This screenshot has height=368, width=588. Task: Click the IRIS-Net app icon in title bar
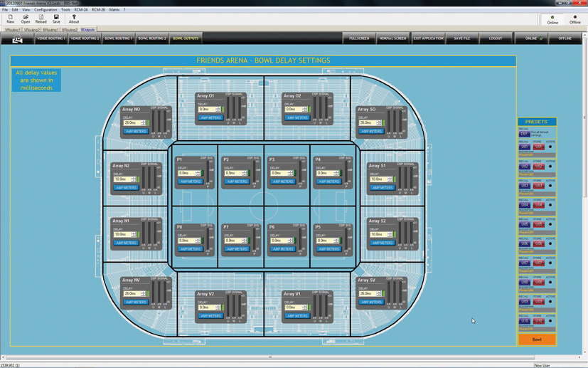tap(3, 3)
